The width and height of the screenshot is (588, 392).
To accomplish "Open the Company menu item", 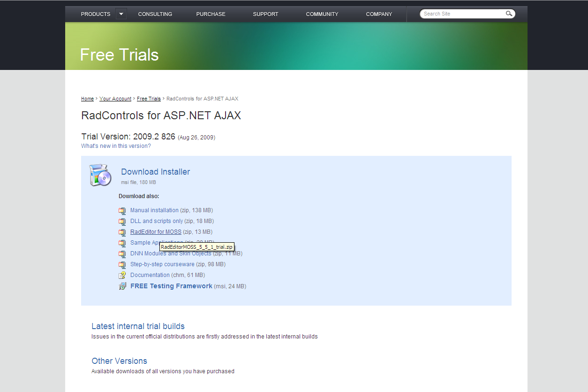I will (379, 14).
